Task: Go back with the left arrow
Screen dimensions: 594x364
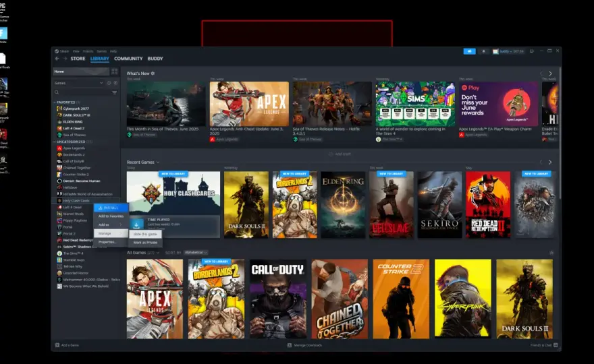Action: point(57,59)
